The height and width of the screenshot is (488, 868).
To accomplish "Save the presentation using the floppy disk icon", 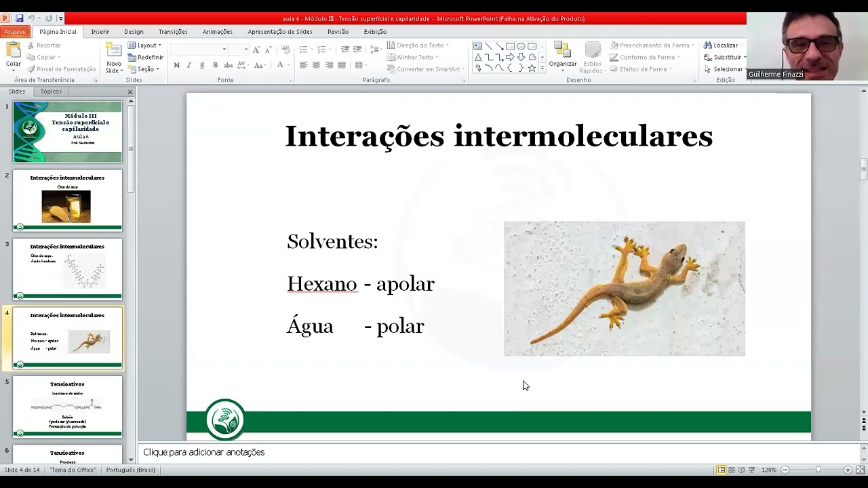I will [x=19, y=18].
